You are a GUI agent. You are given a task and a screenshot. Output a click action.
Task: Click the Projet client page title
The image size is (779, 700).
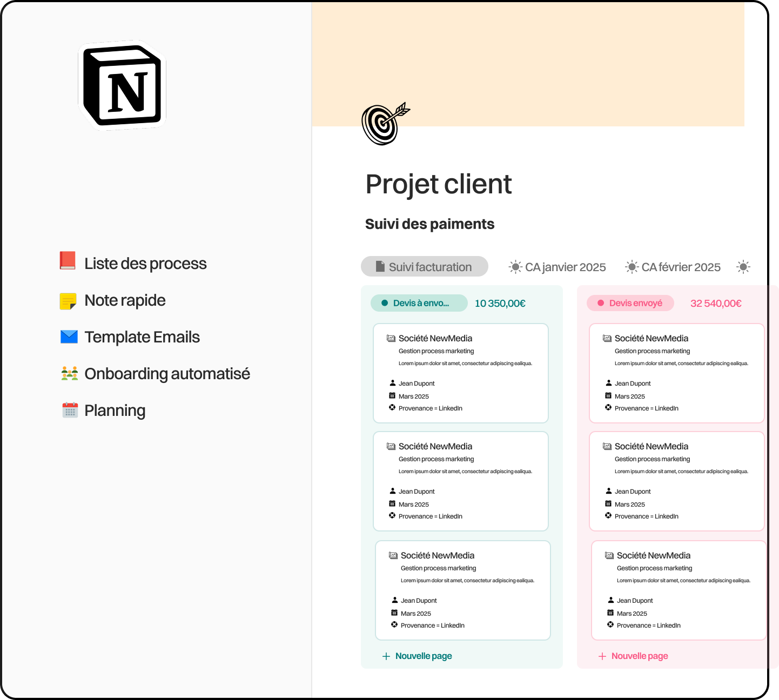438,184
